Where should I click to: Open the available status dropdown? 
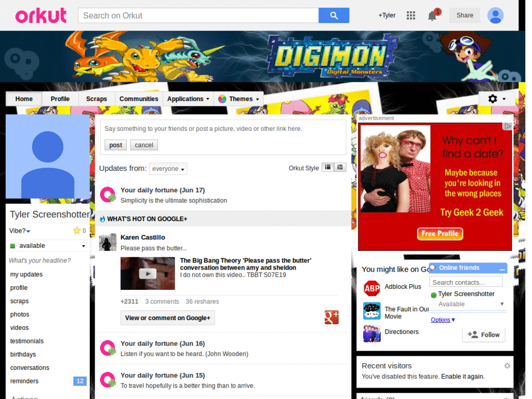tap(84, 246)
